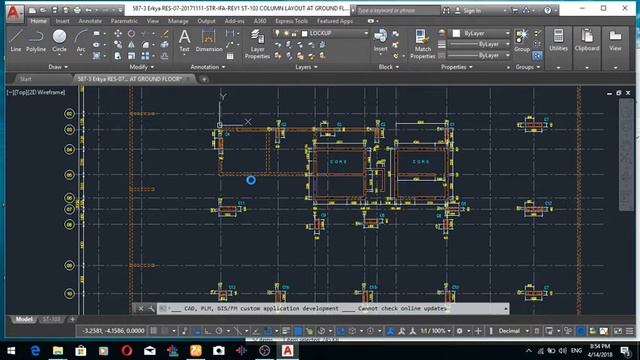This screenshot has width=640, height=360.
Task: Click the Group tool
Action: click(522, 41)
